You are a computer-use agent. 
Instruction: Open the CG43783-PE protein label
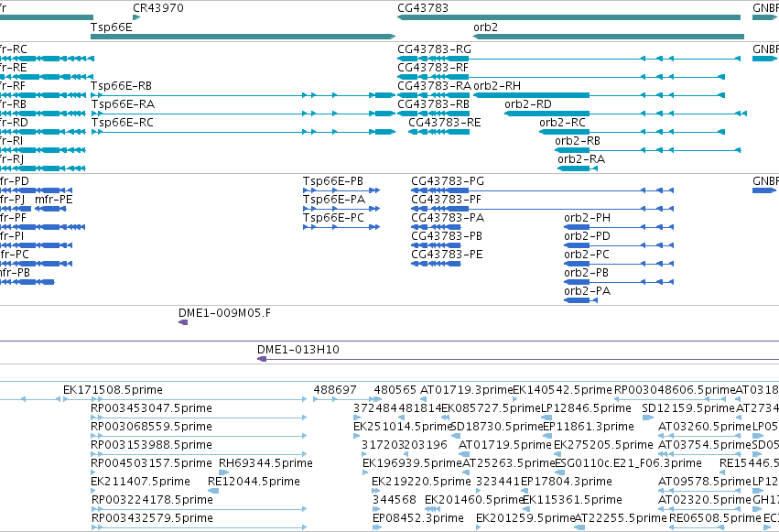446,255
